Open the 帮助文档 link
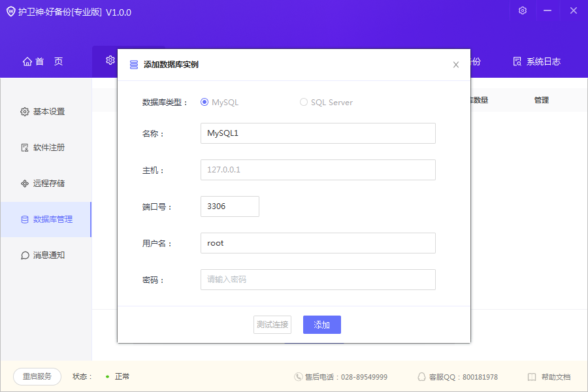 549,376
